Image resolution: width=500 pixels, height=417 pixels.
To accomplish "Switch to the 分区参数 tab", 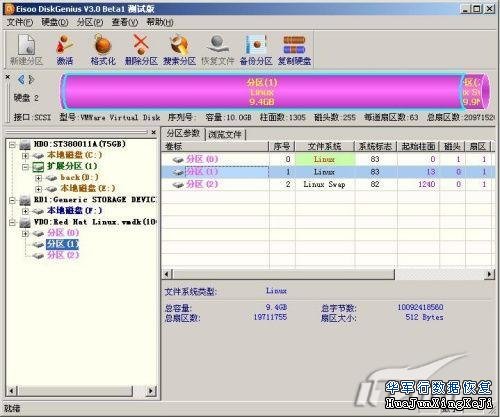I will point(183,134).
